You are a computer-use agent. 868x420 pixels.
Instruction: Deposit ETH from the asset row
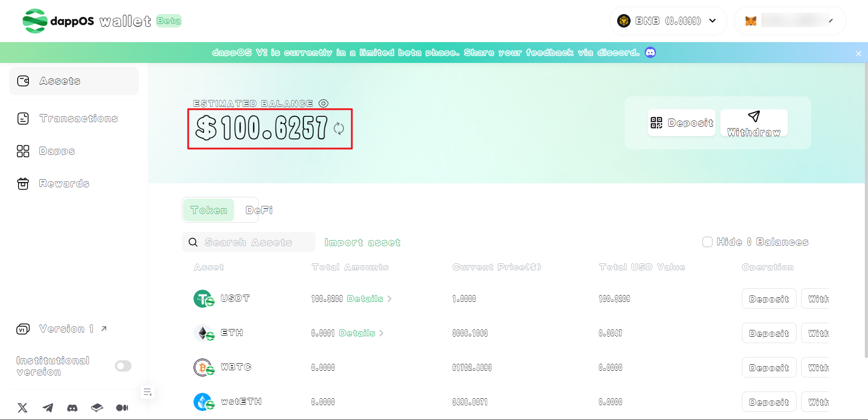(769, 333)
